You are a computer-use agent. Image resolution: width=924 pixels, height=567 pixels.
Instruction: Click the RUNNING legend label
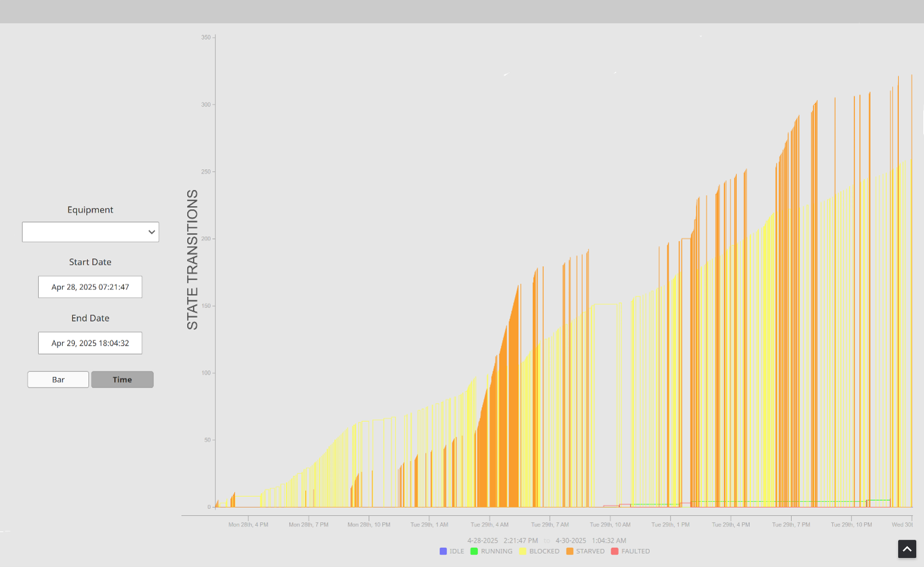(497, 552)
